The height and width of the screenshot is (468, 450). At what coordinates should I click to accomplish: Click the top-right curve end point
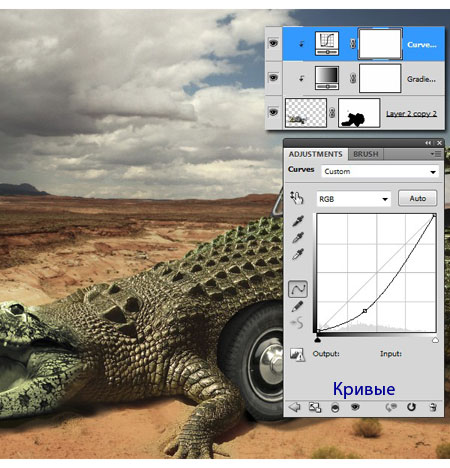434,216
